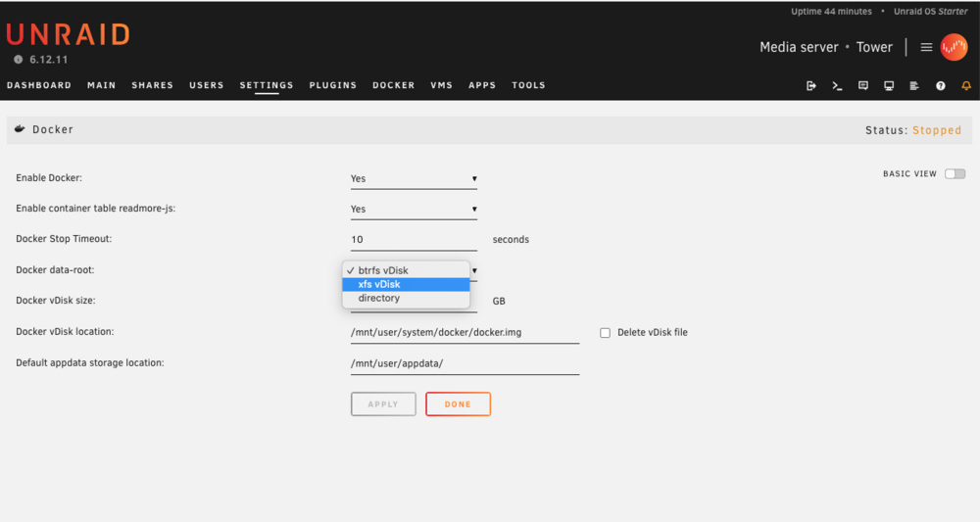Open Enable container table readmore-js dropdown
The image size is (980, 522).
tap(414, 210)
